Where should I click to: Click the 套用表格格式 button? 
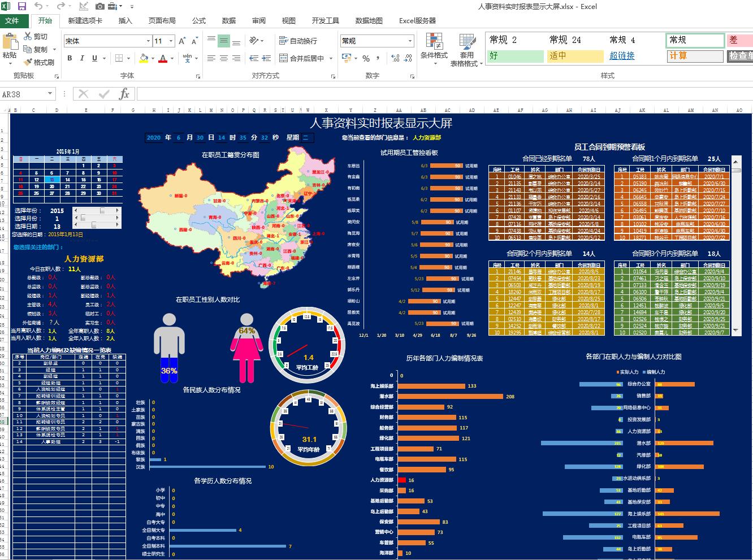pyautogui.click(x=468, y=51)
